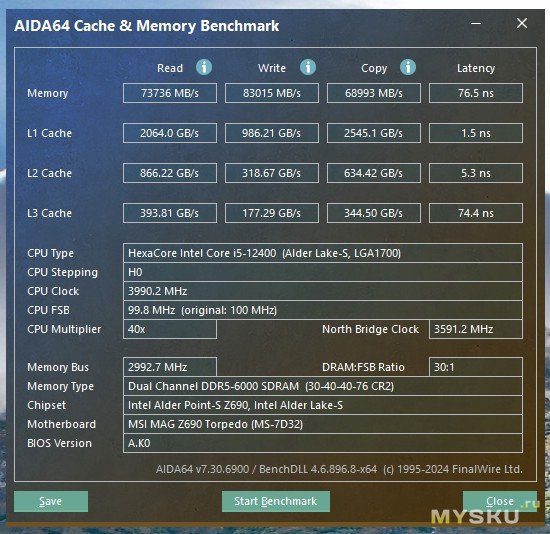Click the info icon next to Copy
Image resolution: width=550 pixels, height=534 pixels.
(x=408, y=67)
